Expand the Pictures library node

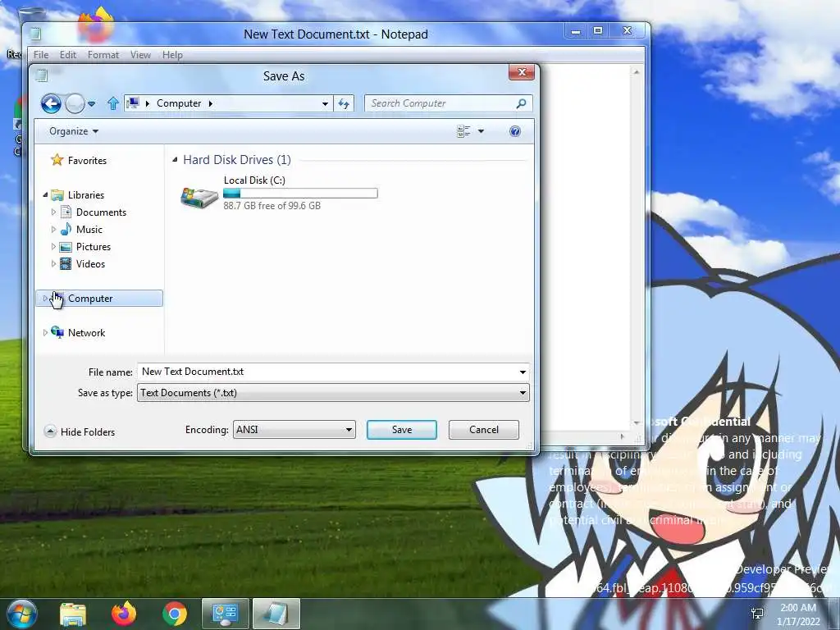tap(53, 246)
